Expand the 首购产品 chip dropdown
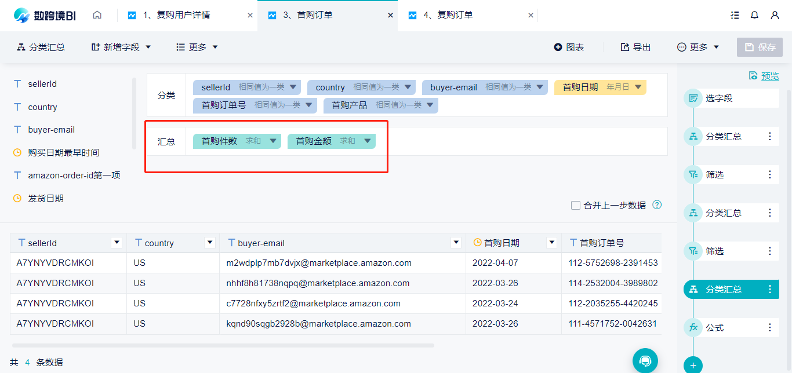This screenshot has height=374, width=792. coord(430,105)
